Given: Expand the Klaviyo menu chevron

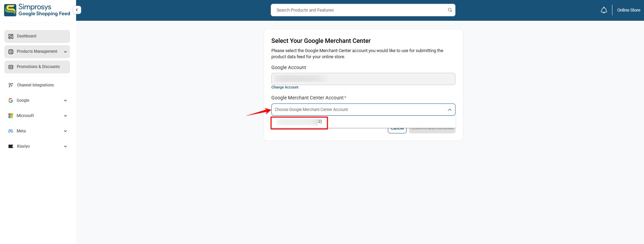Looking at the screenshot, I should [x=65, y=146].
